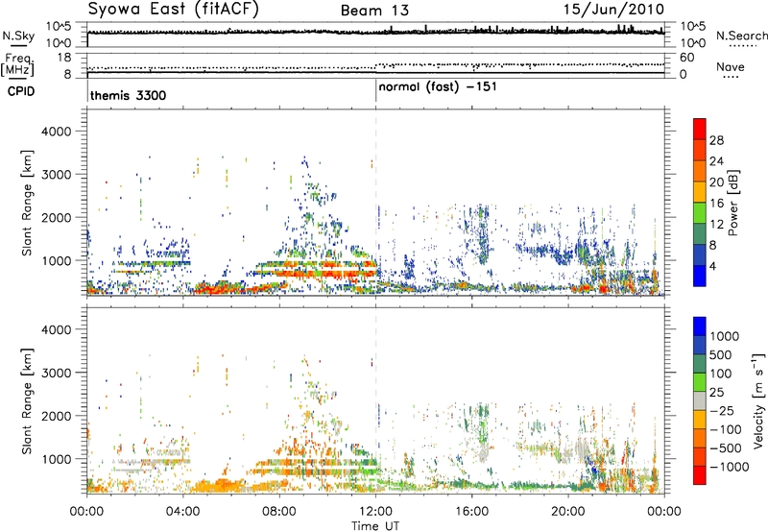This screenshot has width=768, height=532.
Task: Click the 'Time UT' axis label
Action: pos(375,526)
